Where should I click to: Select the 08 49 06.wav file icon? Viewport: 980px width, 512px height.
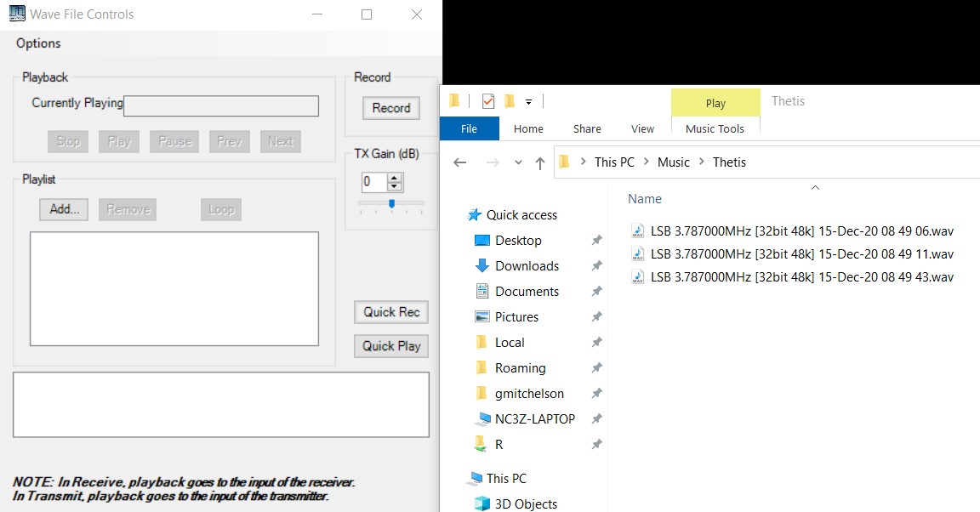click(638, 230)
